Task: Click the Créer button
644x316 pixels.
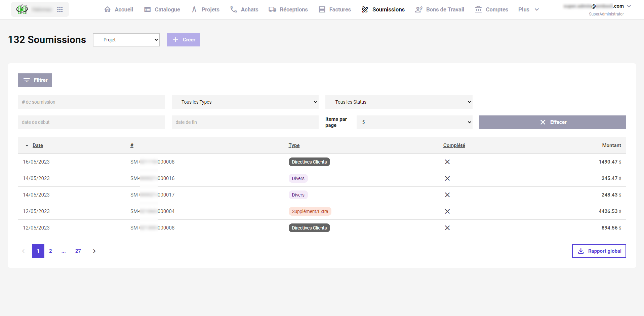Action: [183, 40]
